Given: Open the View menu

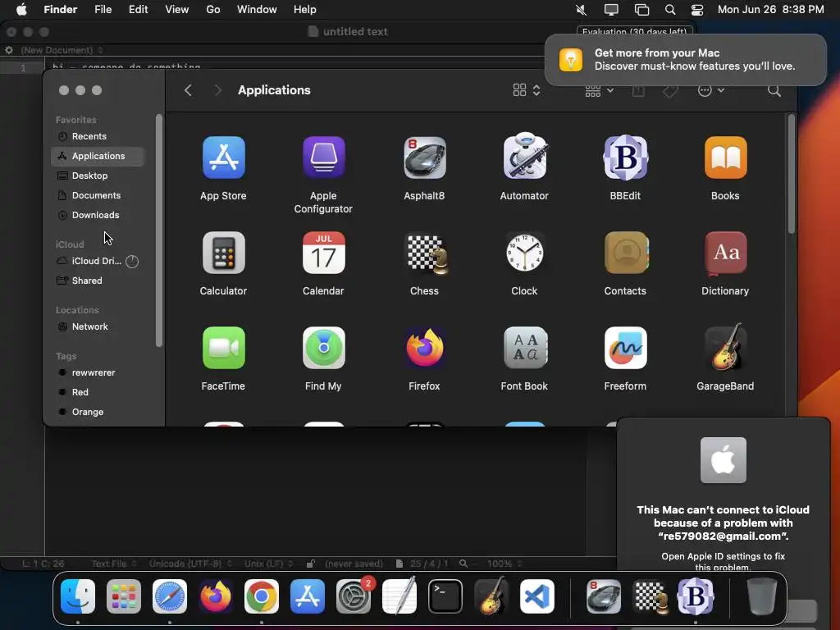Looking at the screenshot, I should point(177,10).
